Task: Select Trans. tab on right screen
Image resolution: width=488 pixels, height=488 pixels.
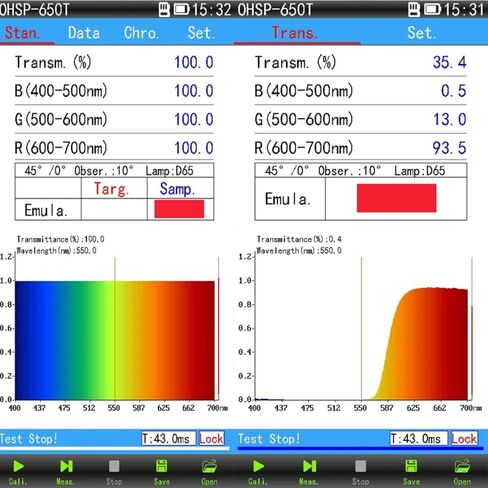Action: [295, 33]
